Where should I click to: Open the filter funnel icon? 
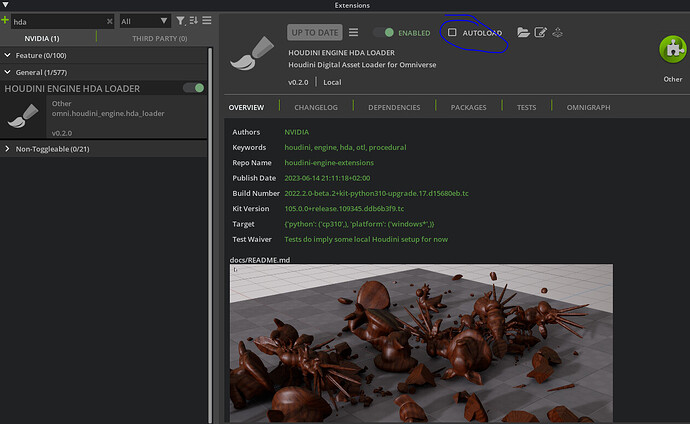180,21
